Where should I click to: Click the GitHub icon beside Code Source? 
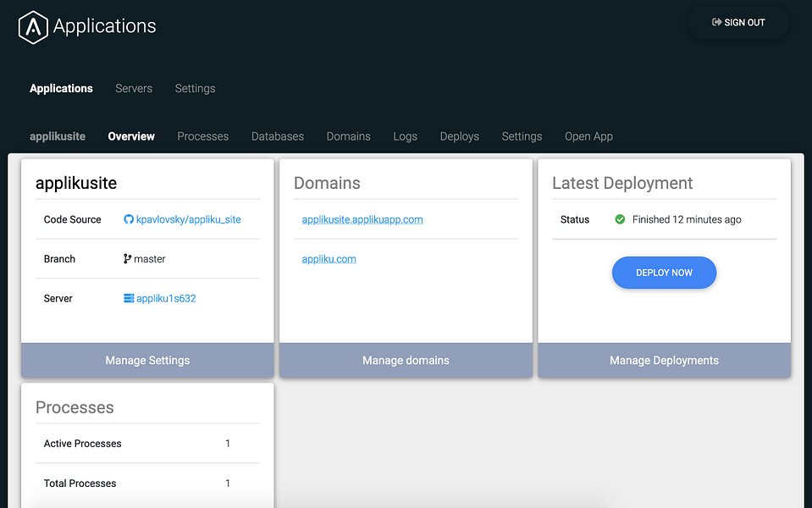tap(129, 219)
